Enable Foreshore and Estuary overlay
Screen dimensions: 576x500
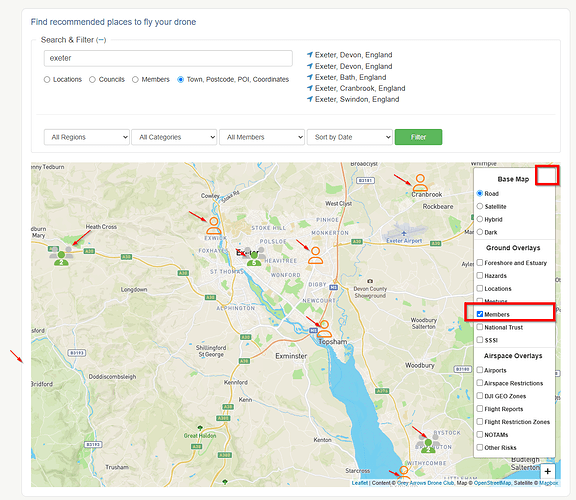click(479, 262)
